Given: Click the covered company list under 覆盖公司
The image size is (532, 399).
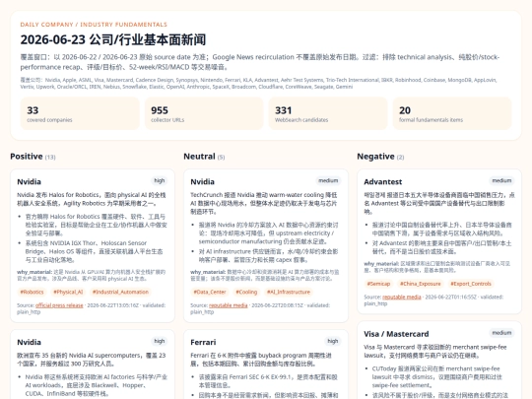Looking at the screenshot, I should [258, 84].
